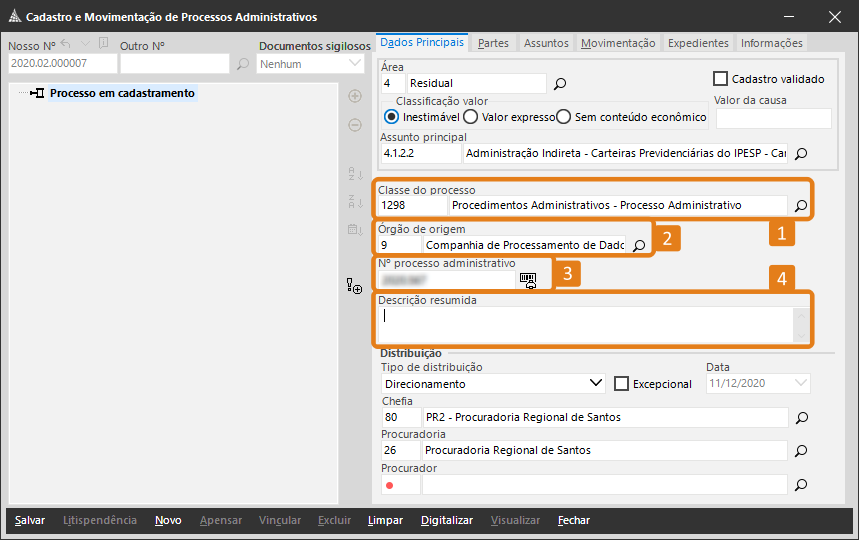The width and height of the screenshot is (859, 540).
Task: Click the Procurador search magnifier
Action: [x=800, y=485]
